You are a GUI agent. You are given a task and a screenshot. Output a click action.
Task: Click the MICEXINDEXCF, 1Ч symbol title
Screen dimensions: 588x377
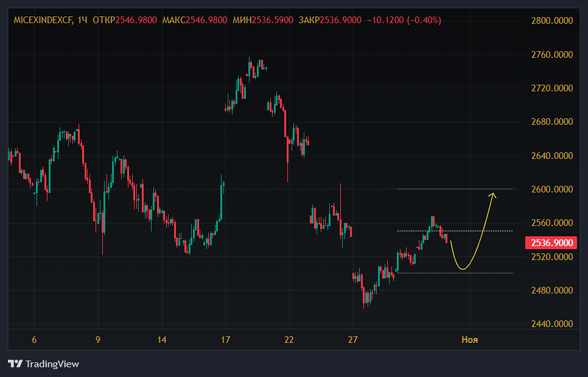51,20
